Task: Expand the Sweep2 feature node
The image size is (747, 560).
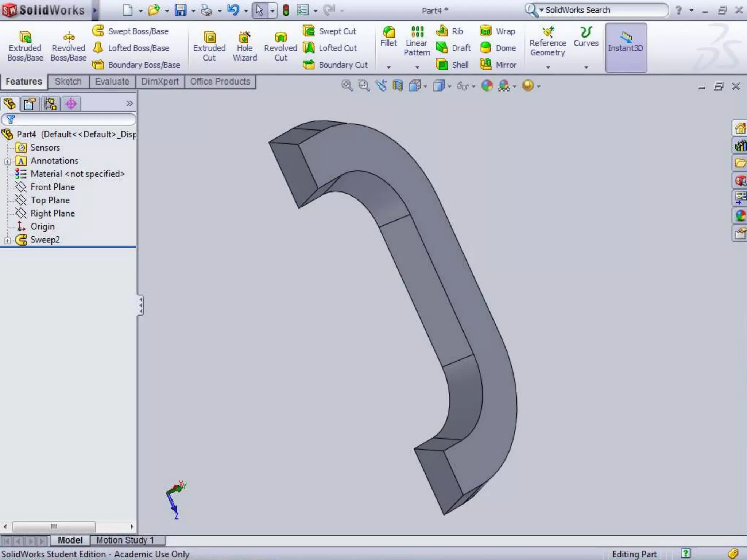Action: [8, 240]
